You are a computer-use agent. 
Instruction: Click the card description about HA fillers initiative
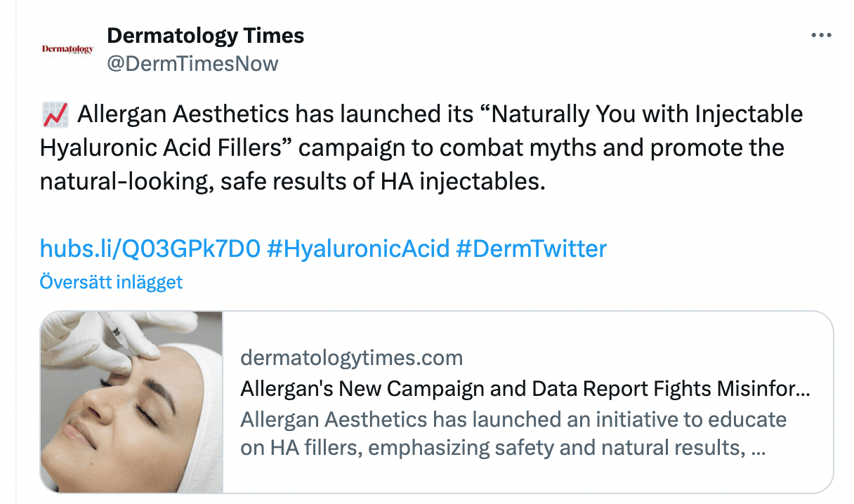click(x=513, y=434)
